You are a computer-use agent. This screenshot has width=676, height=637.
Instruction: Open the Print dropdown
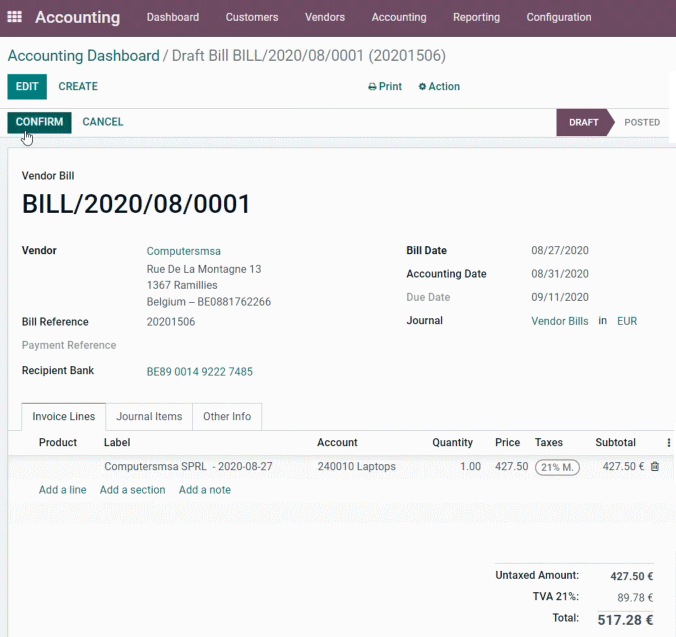point(385,87)
